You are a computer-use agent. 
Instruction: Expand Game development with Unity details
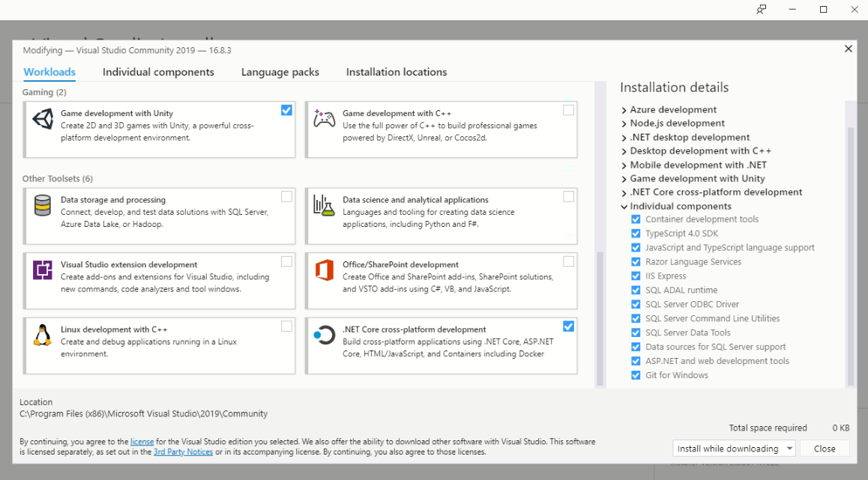click(x=624, y=179)
